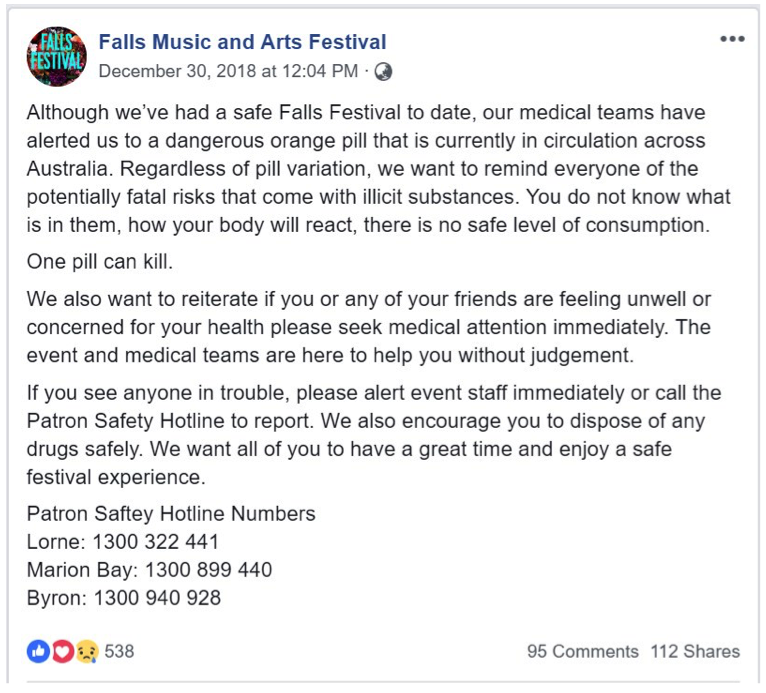Click the sad face reaction icon

click(x=86, y=651)
